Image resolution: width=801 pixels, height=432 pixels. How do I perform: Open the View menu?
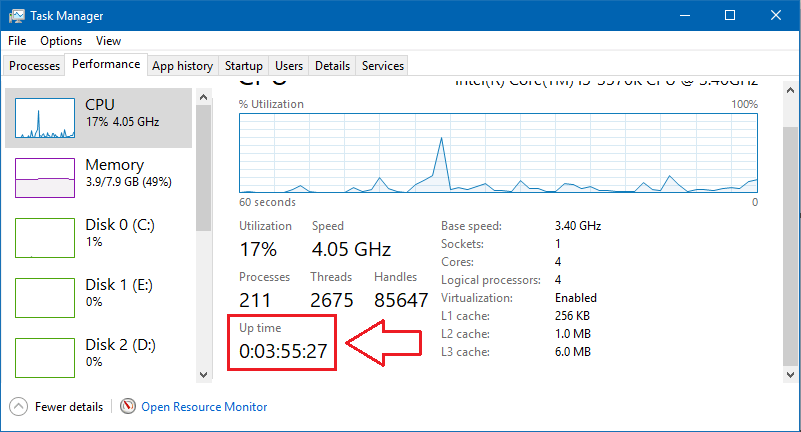coord(108,41)
